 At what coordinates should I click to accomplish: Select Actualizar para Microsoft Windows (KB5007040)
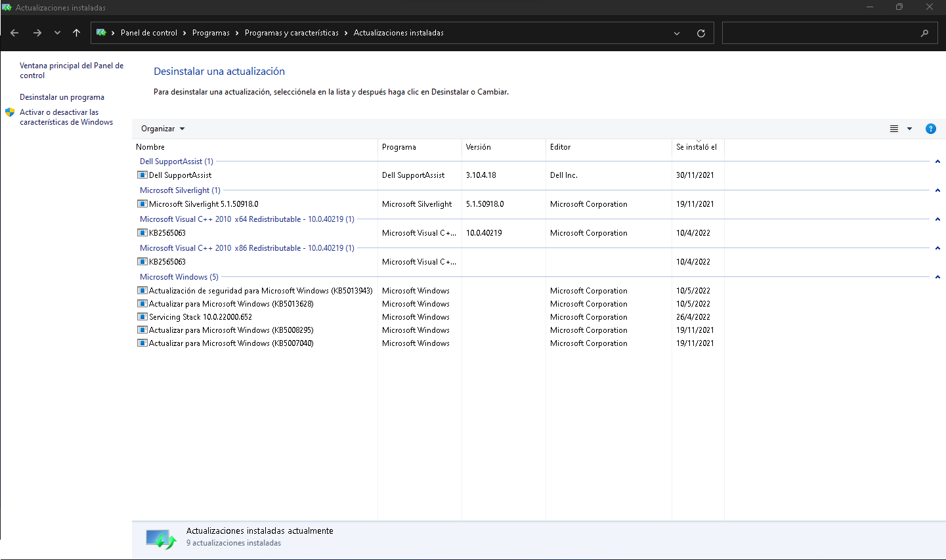tap(231, 343)
